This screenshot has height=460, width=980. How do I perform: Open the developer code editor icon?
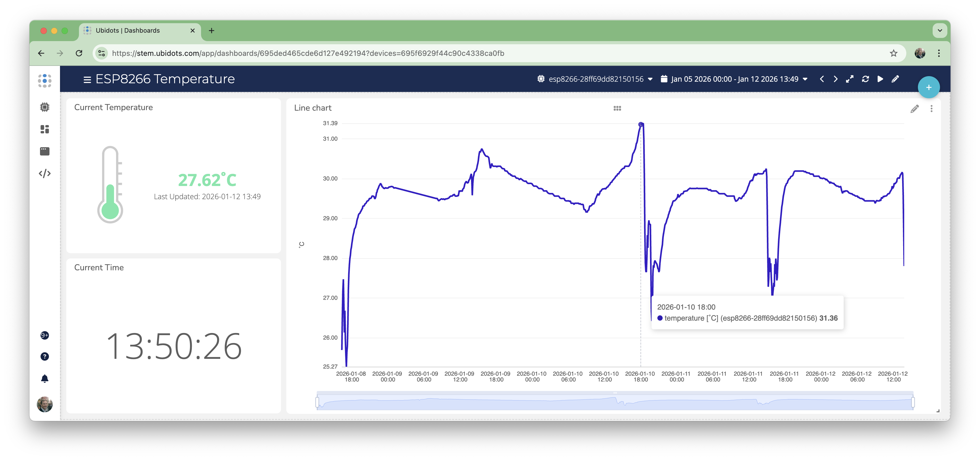click(45, 173)
